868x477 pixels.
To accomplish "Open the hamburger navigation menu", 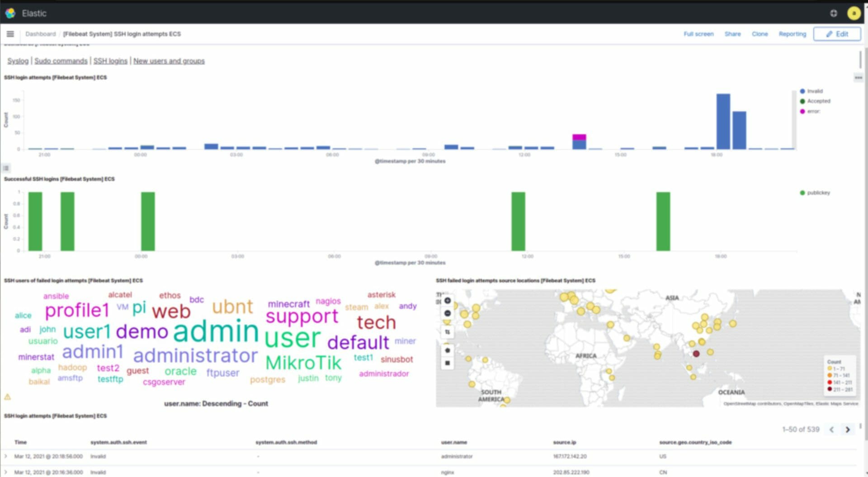I will [10, 34].
